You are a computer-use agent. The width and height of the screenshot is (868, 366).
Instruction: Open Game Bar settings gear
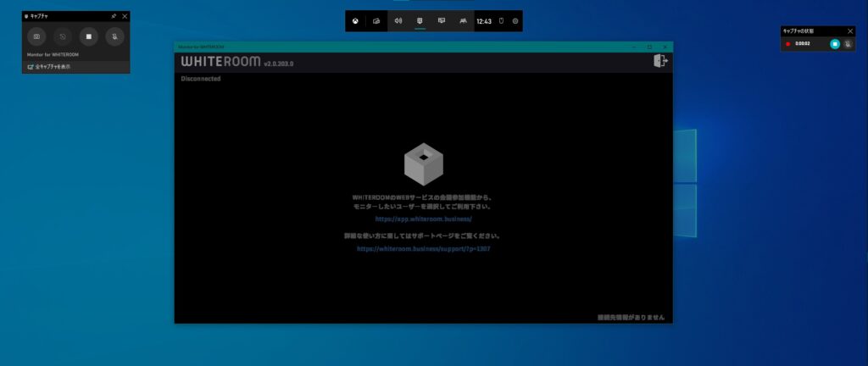(x=515, y=21)
